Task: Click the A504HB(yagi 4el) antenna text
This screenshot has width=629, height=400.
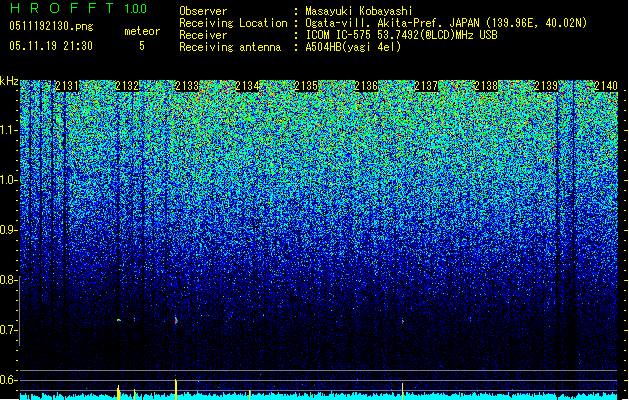Action: 353,47
